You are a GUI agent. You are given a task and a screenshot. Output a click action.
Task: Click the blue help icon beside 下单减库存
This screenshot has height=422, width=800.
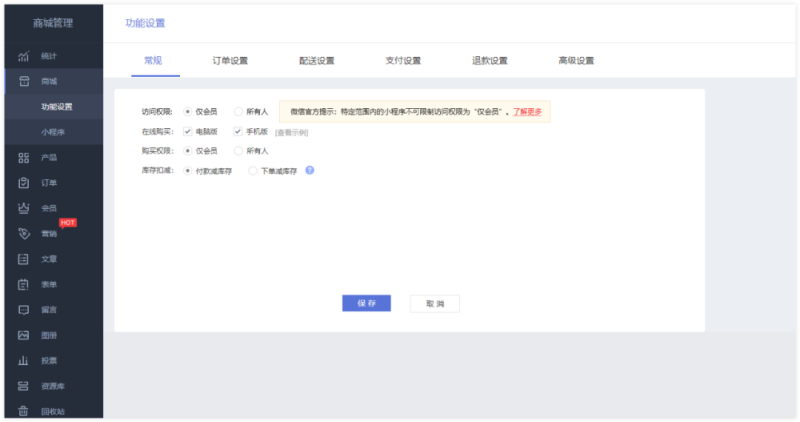point(310,170)
